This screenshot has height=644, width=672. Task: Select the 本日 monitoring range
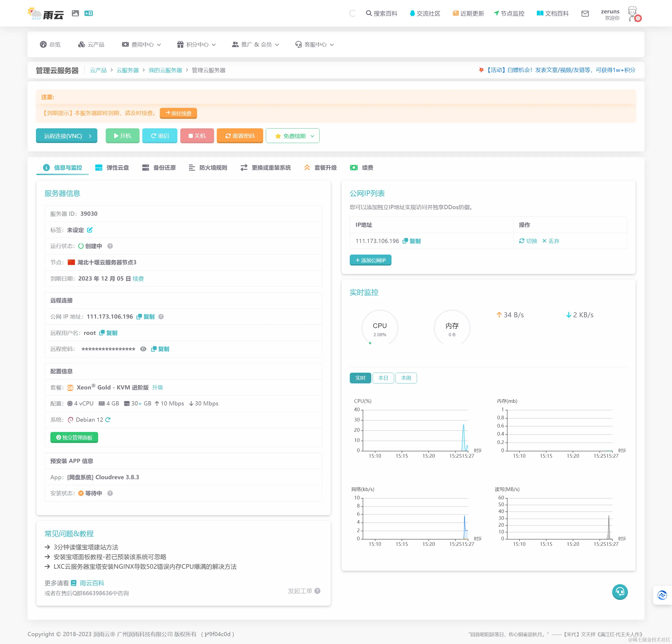point(383,378)
